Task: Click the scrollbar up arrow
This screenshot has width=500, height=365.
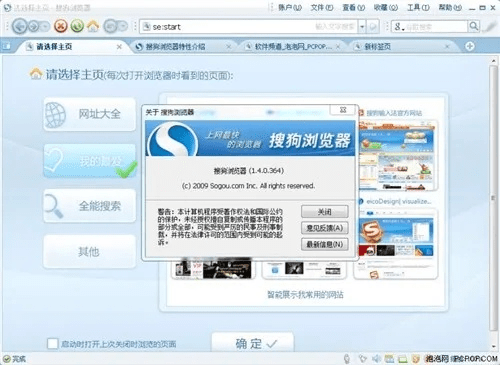Action: (494, 61)
